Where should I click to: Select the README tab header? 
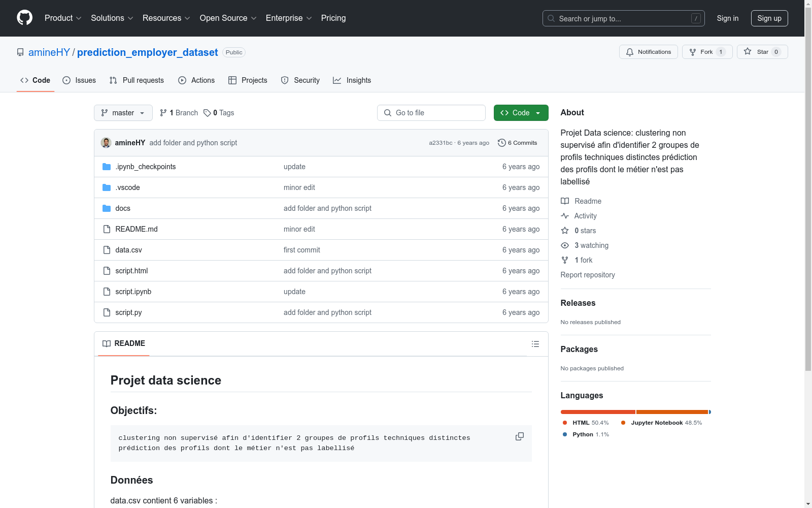[124, 343]
